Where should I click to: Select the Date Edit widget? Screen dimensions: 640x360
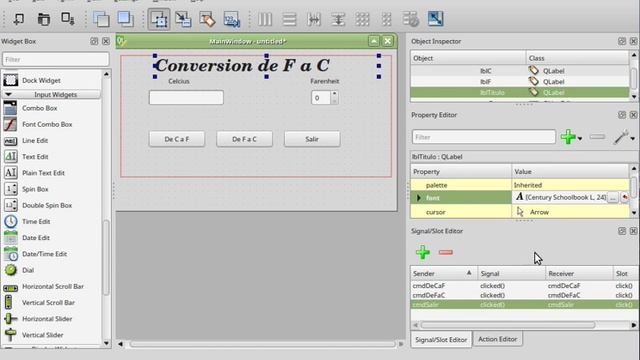[36, 238]
